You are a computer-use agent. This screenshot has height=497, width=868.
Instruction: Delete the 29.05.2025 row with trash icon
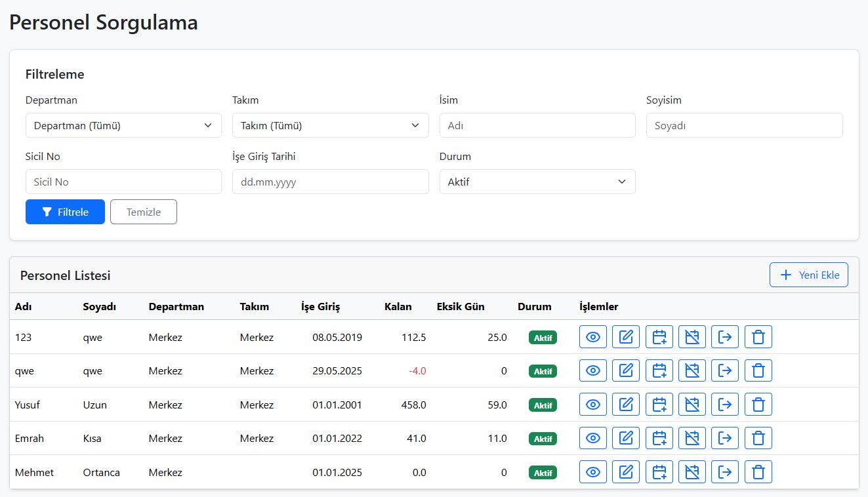pos(758,370)
